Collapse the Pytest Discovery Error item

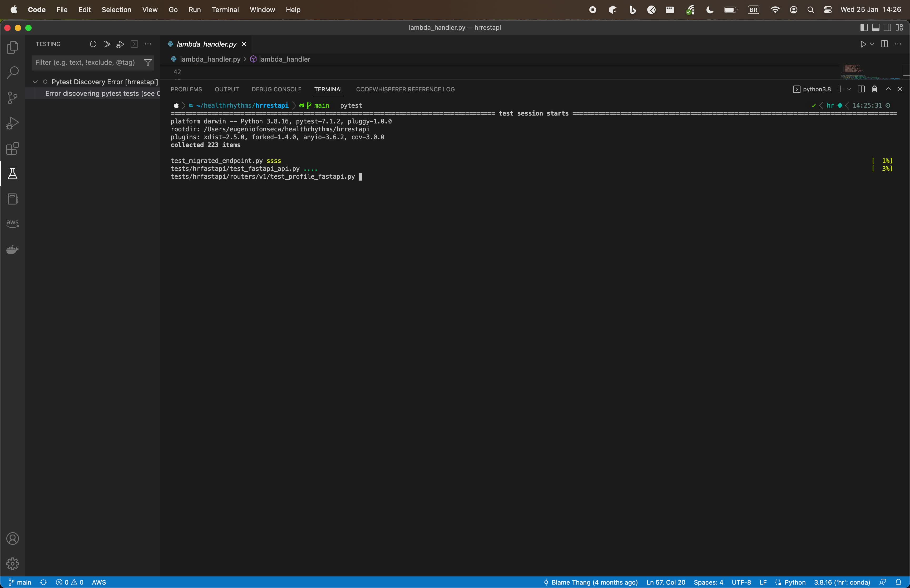pyautogui.click(x=35, y=81)
